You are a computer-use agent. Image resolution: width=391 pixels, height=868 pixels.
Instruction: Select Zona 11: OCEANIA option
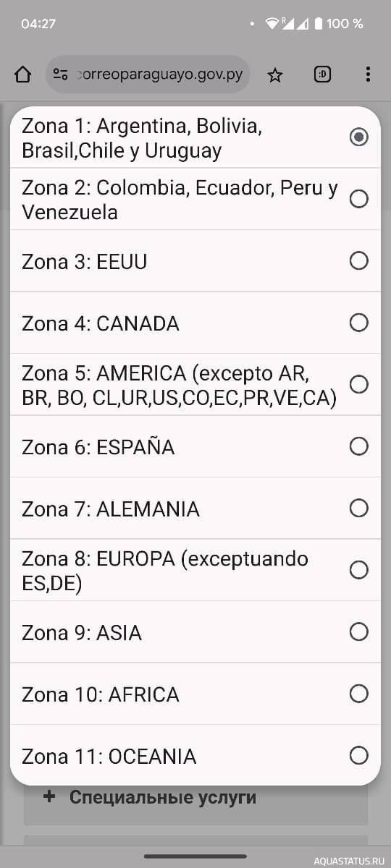point(195,756)
